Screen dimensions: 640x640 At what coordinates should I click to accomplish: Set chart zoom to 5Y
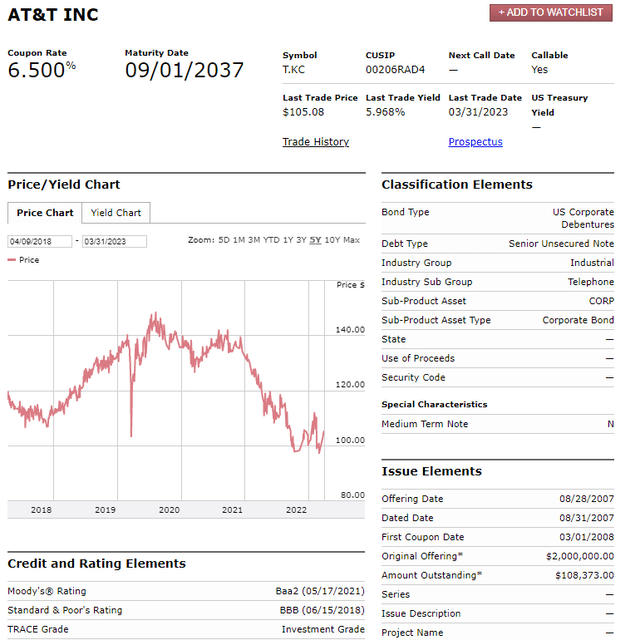click(315, 240)
